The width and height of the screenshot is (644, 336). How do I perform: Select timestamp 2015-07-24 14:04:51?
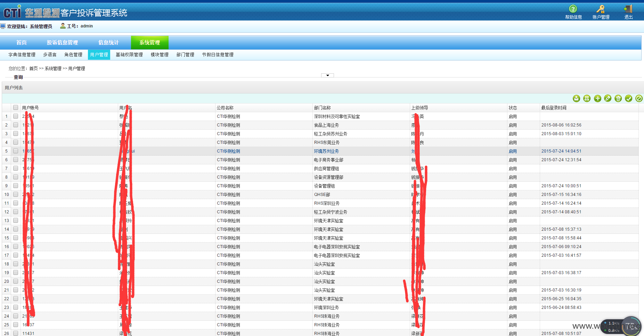[561, 151]
